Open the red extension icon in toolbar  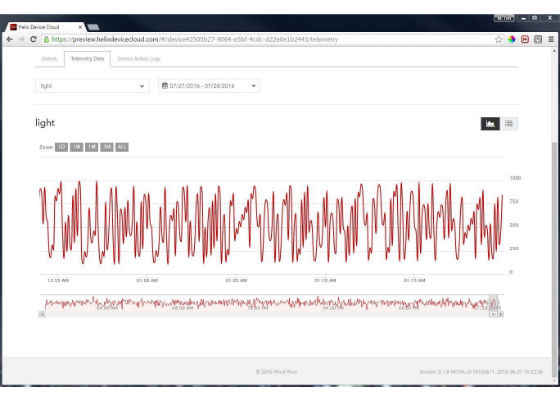tap(525, 39)
